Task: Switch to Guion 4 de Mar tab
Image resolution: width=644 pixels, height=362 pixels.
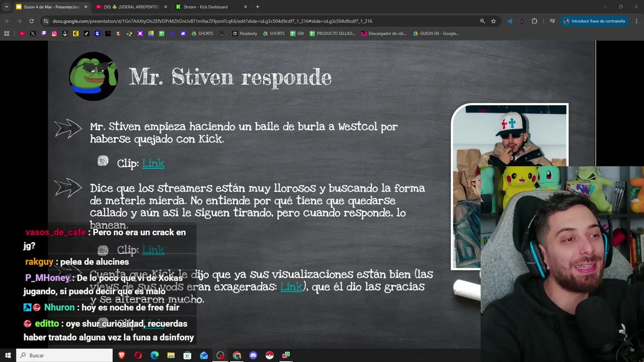Action: pos(51,7)
